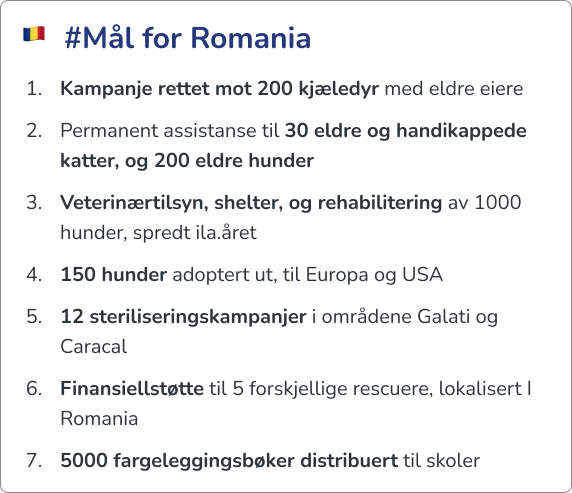This screenshot has width=572, height=493.
Task: Click the word 'Romania' in item six
Action: point(99,419)
